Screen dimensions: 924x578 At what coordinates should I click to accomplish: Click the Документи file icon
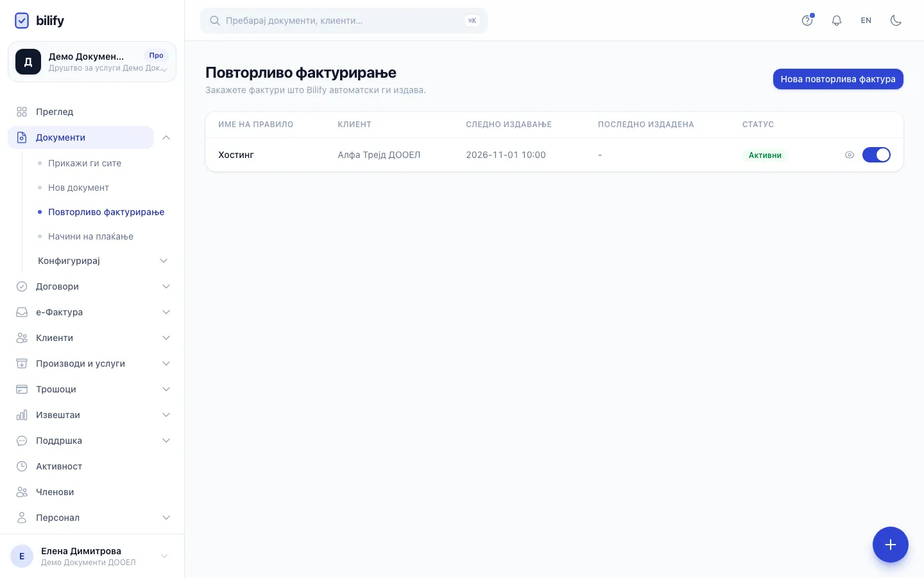coord(22,137)
